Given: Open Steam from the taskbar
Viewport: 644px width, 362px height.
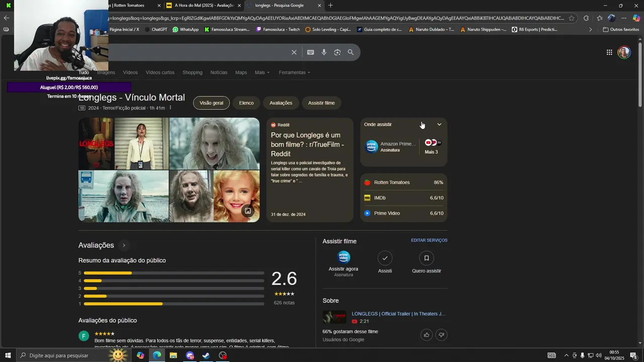Looking at the screenshot, I should (x=206, y=355).
